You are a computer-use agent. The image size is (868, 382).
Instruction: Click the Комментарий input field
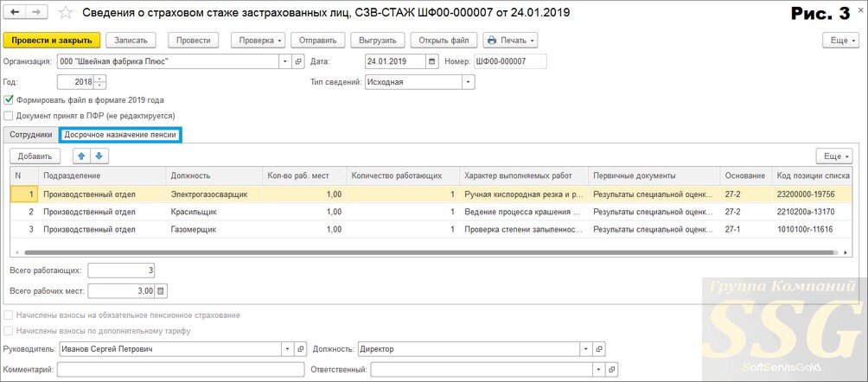tap(181, 369)
